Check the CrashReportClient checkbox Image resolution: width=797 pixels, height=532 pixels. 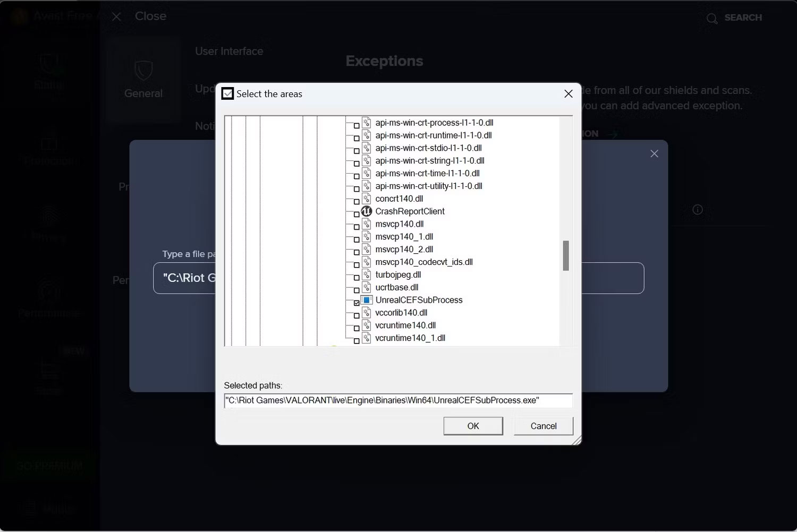click(x=357, y=214)
